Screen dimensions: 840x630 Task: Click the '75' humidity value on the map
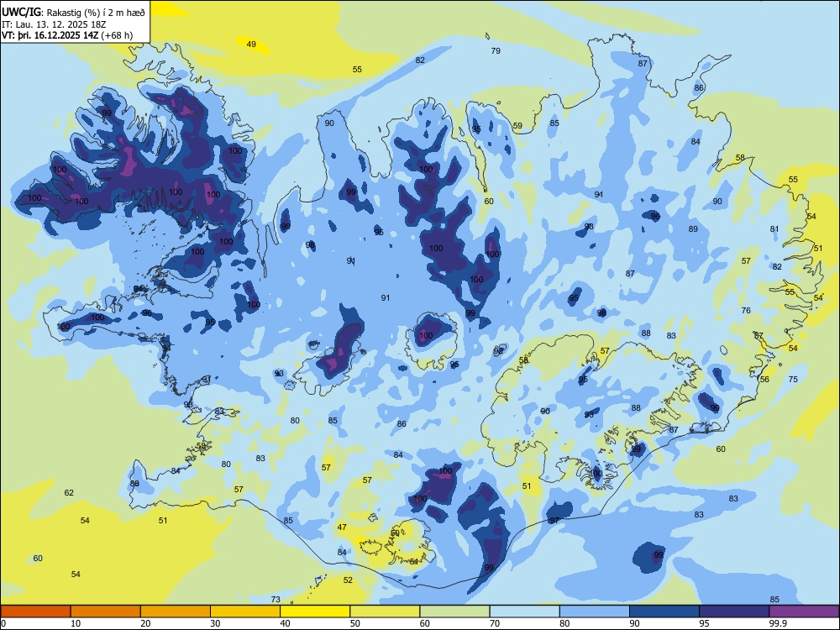pos(794,380)
